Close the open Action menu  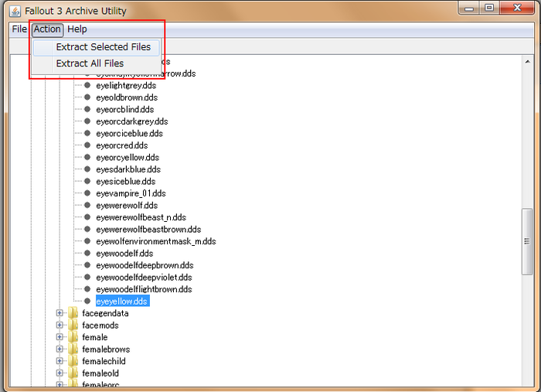47,29
